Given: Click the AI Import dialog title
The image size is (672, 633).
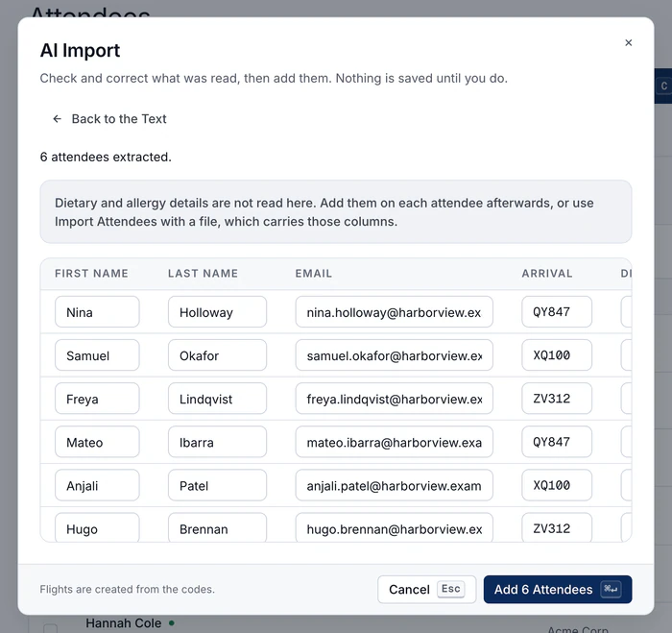Looking at the screenshot, I should click(x=80, y=50).
